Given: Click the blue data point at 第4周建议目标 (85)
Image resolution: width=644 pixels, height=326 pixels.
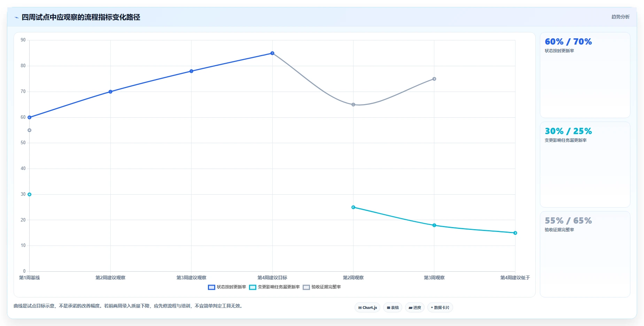Looking at the screenshot, I should [x=272, y=53].
